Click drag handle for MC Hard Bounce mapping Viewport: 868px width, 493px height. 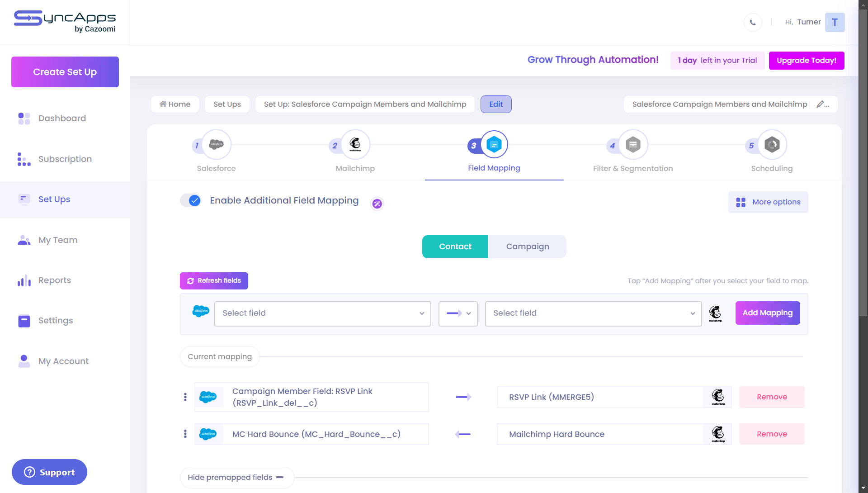tap(185, 434)
